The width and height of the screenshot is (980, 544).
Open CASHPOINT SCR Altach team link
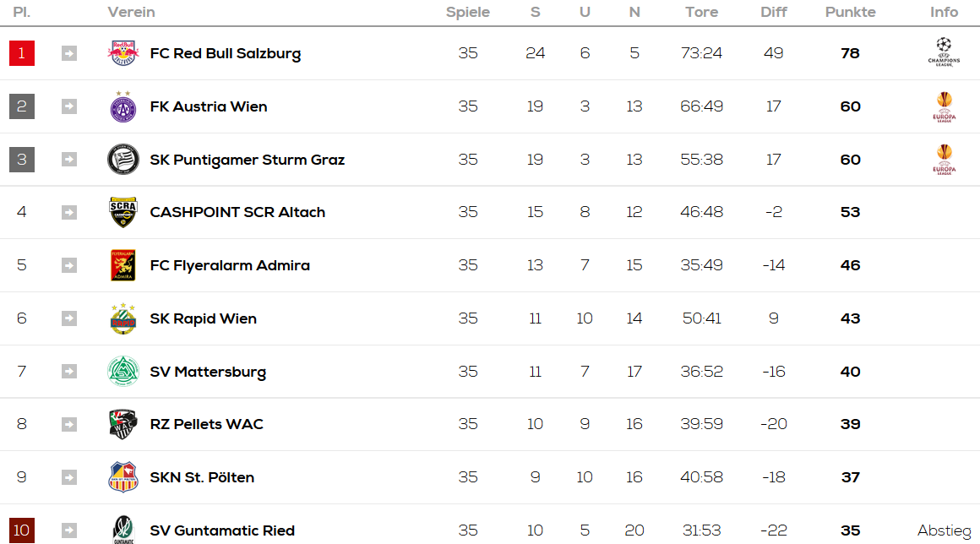(x=237, y=212)
